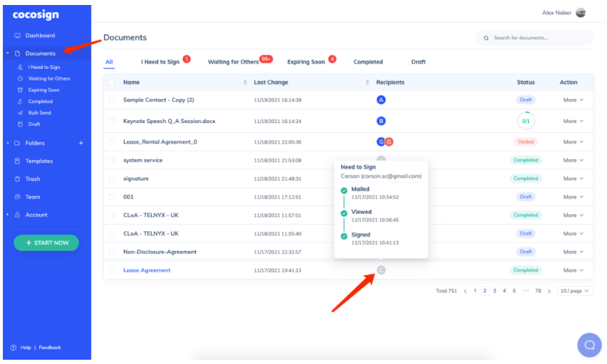Screen dimensions: 607x364
Task: Open More dropdown for Lease_Rental Agreement_0
Action: [573, 142]
